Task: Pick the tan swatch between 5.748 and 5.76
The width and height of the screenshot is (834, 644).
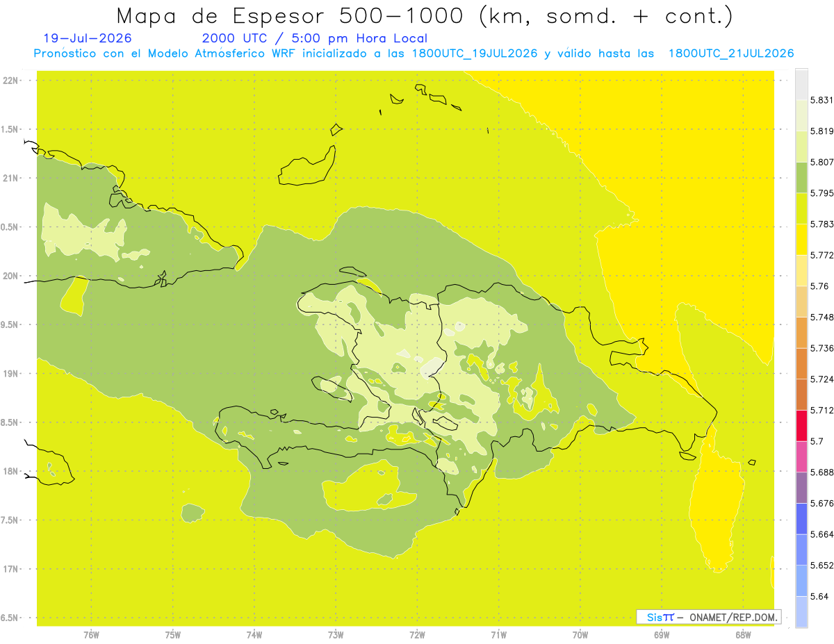Action: click(x=801, y=302)
